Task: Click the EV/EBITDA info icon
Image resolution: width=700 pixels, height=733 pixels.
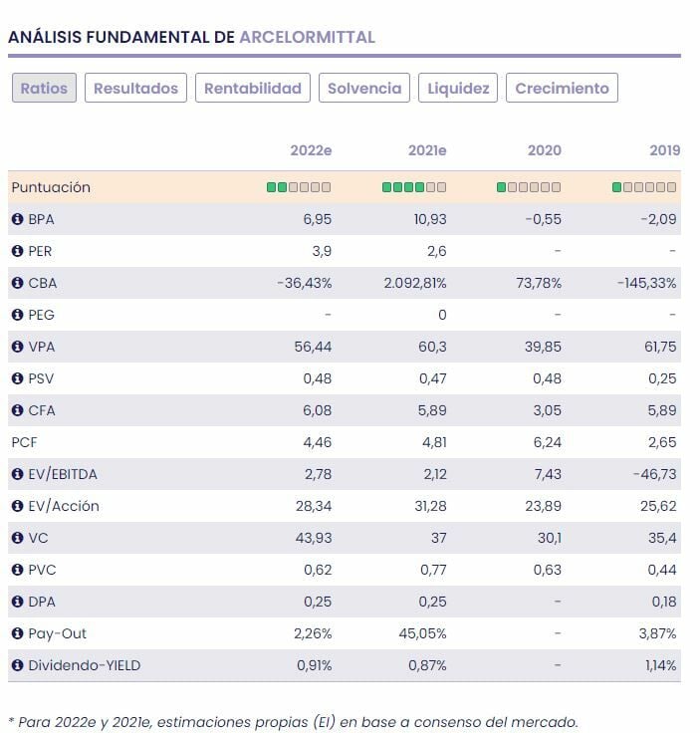Action: [x=17, y=474]
